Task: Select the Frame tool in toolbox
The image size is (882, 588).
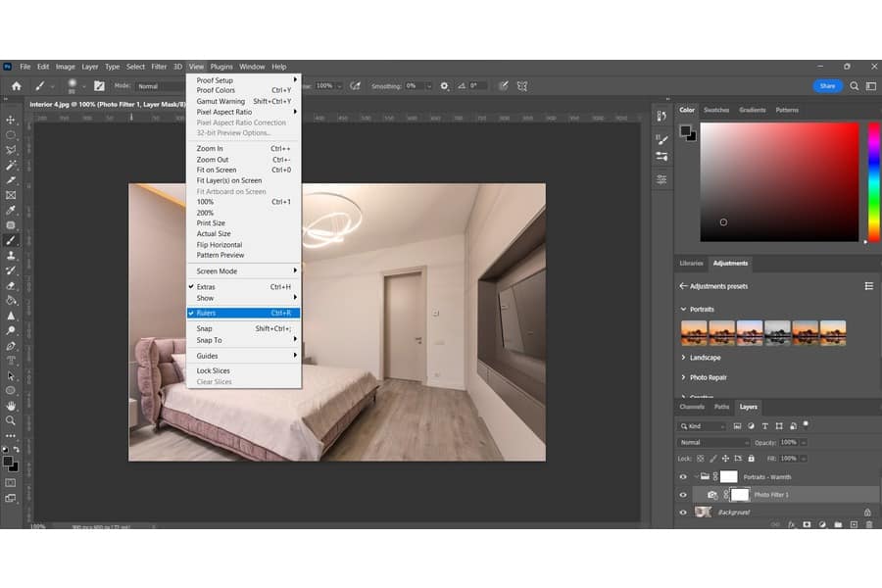Action: coord(11,195)
